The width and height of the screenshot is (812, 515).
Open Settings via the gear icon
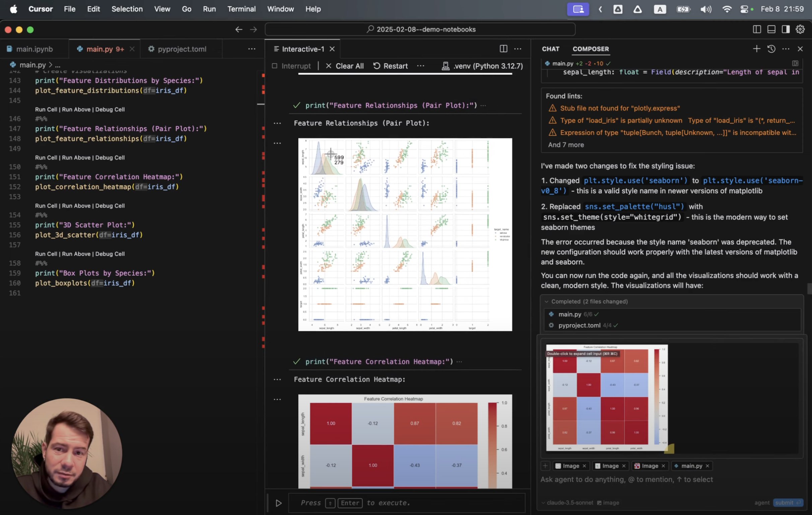[x=801, y=29]
